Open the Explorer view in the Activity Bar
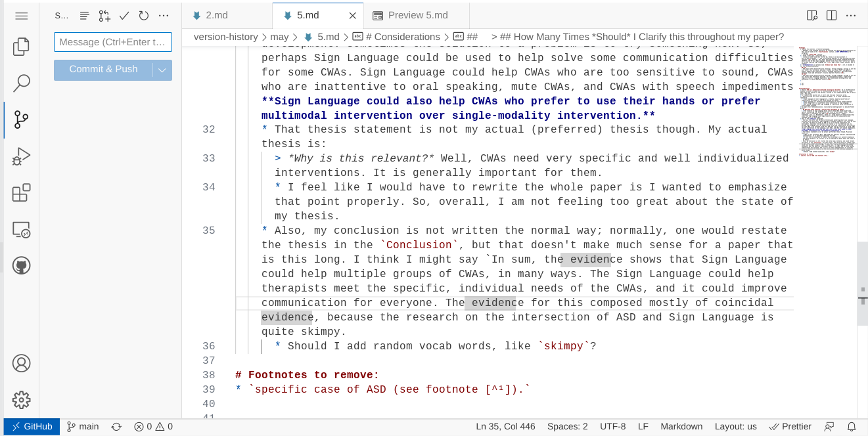The height and width of the screenshot is (436, 868). click(x=21, y=46)
